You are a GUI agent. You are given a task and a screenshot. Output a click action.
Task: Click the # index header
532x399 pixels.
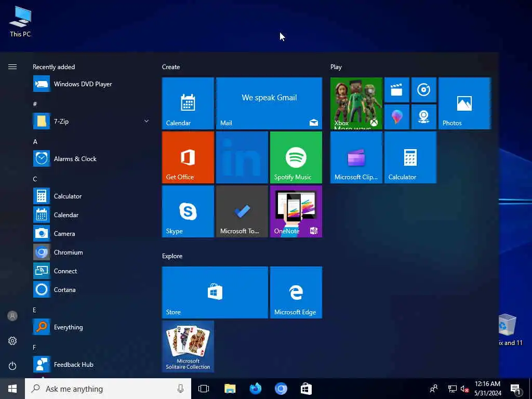point(35,104)
